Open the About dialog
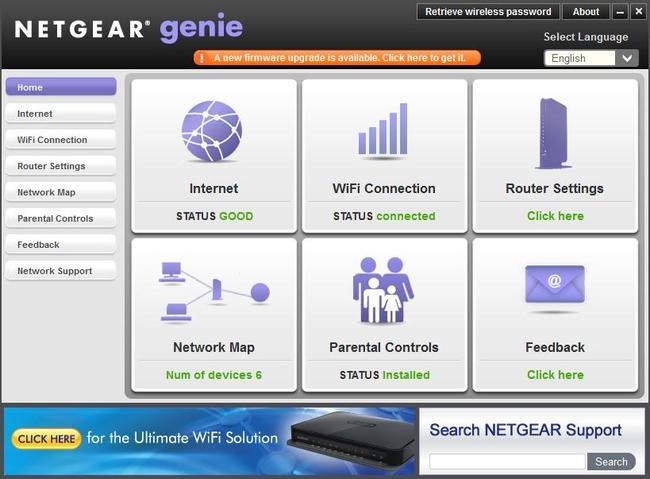650x479 pixels. pyautogui.click(x=586, y=12)
